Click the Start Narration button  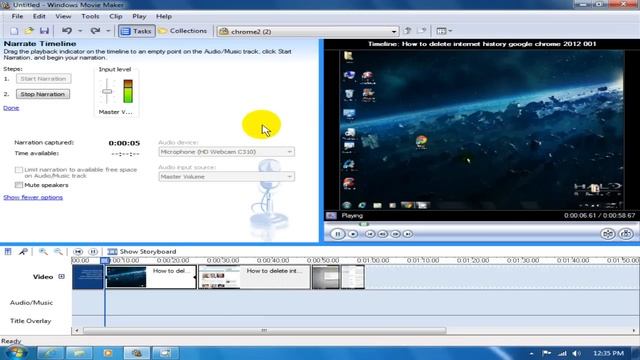tap(43, 78)
